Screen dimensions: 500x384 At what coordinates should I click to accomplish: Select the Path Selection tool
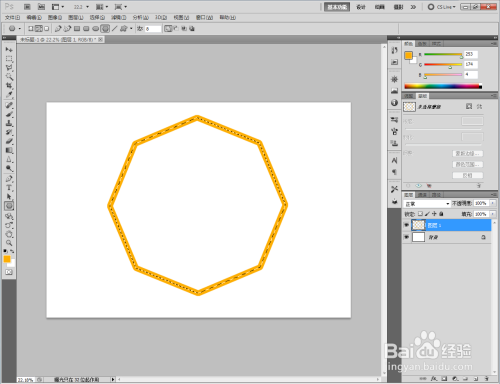point(9,197)
